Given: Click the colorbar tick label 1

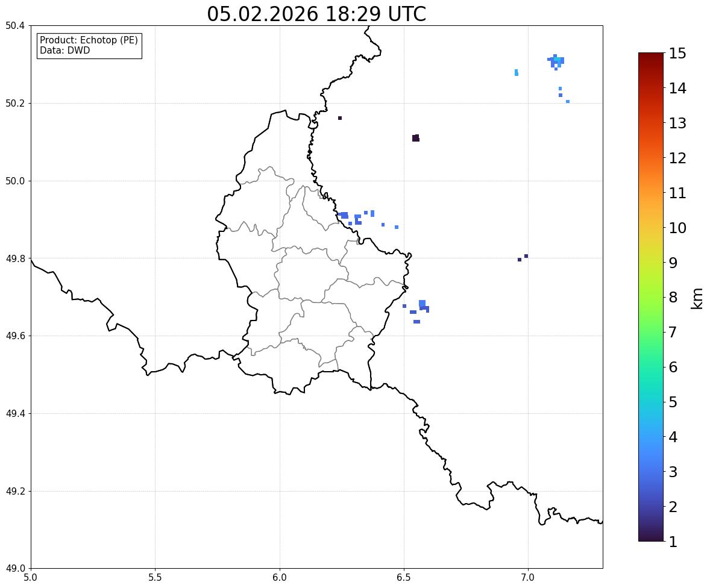Looking at the screenshot, I should coord(673,542).
